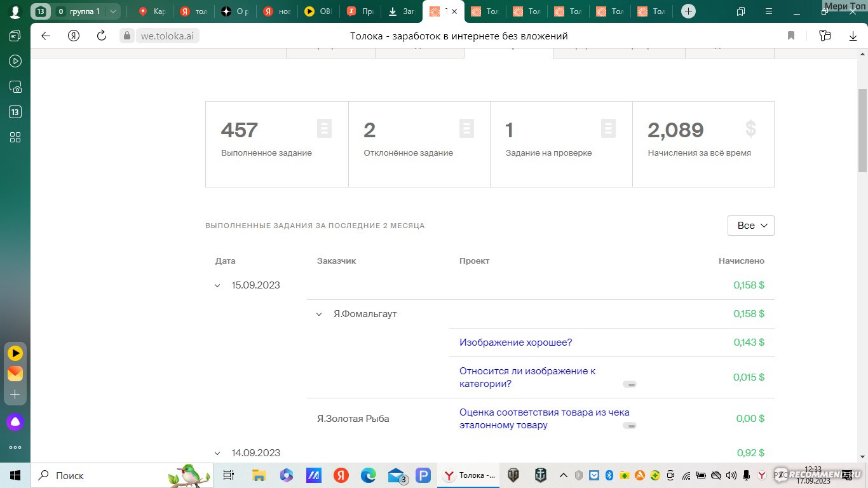Image resolution: width=868 pixels, height=488 pixels.
Task: Click the '2,089 Начисления за всё время' card
Action: point(703,144)
